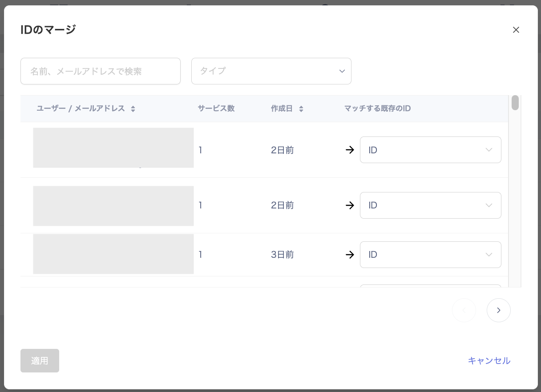Click the previous page arrow button
Screen dimensions: 541x392
point(464,310)
